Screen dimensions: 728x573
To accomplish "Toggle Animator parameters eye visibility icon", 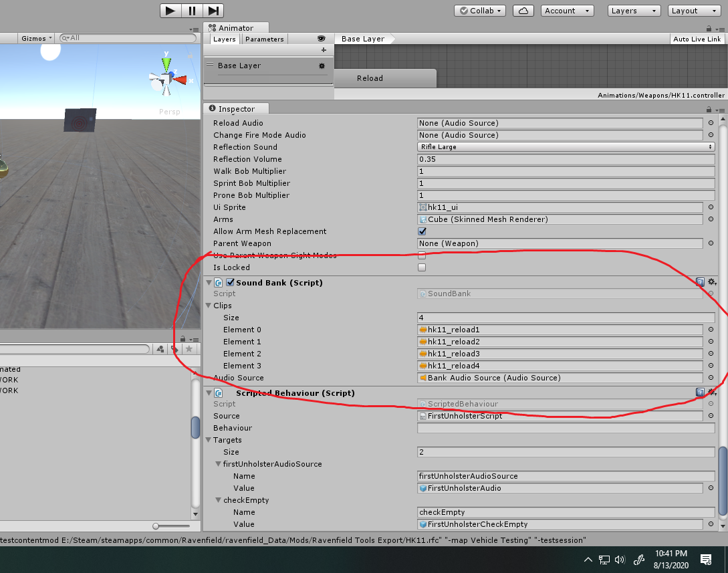I will [322, 39].
